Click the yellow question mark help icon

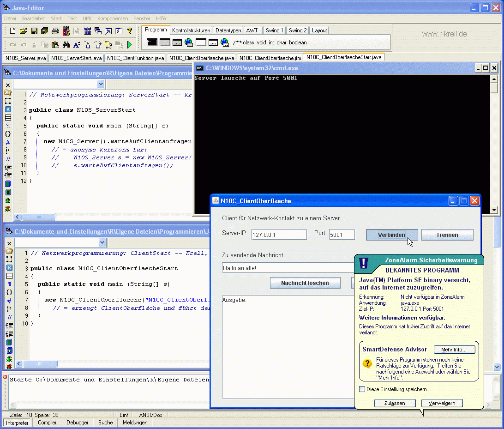(x=130, y=31)
